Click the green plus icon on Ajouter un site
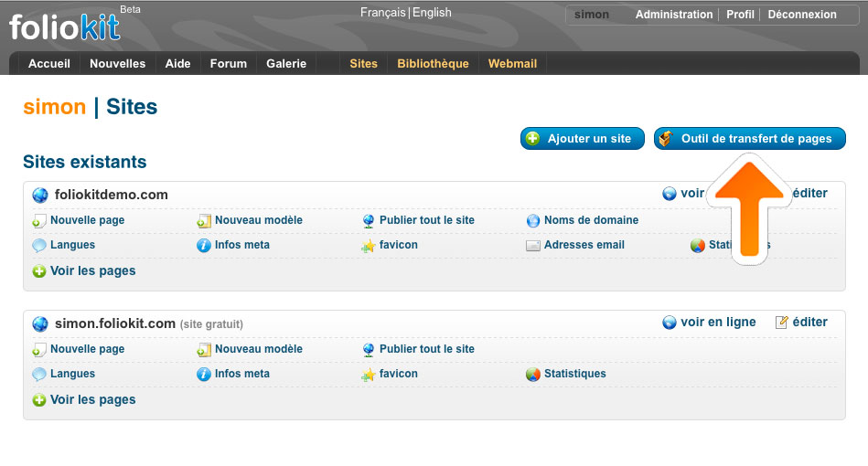 (x=533, y=138)
